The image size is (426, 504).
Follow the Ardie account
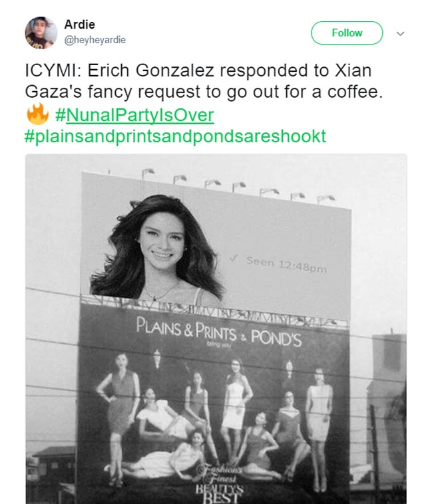point(347,33)
